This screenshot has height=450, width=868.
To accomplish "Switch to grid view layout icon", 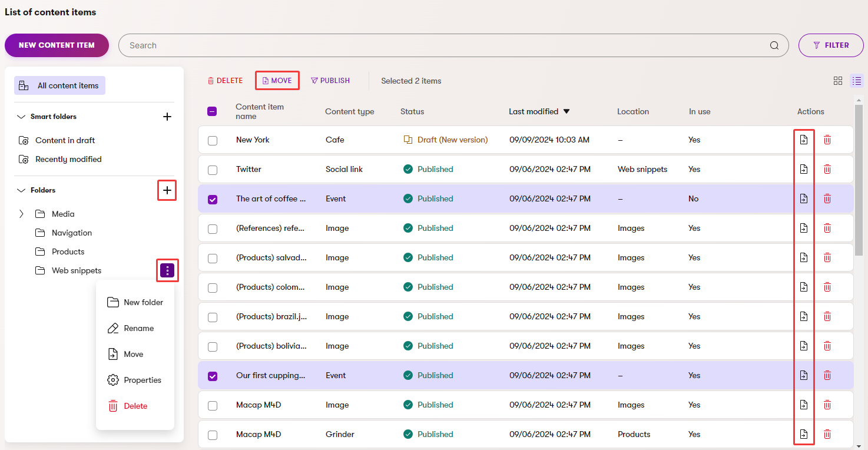I will pos(838,81).
